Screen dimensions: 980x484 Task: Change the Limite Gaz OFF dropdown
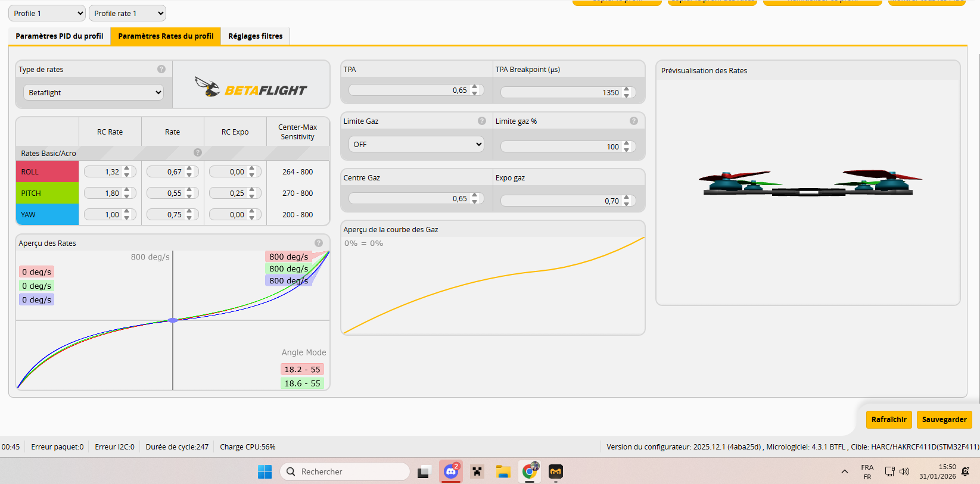click(x=416, y=144)
